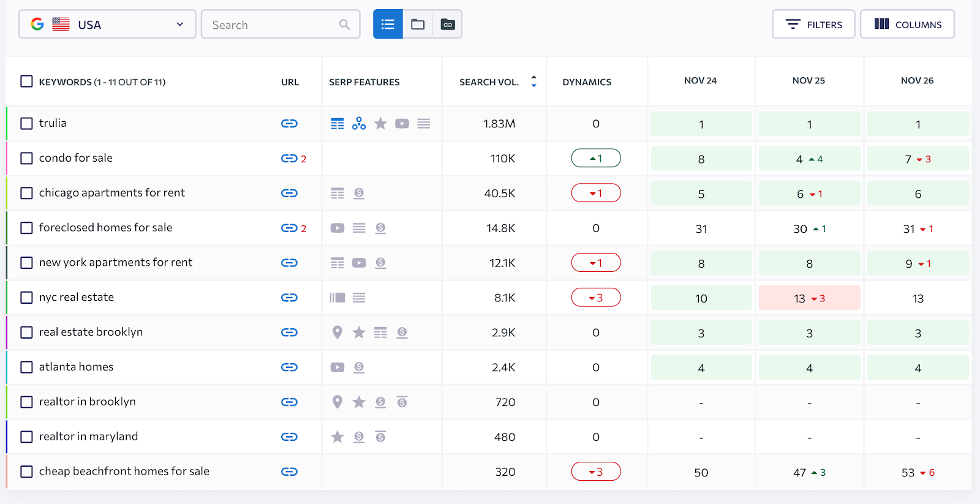Screen dimensions: 980x504
Task: Open URL link icon for nyc real estate
Action: coord(289,298)
